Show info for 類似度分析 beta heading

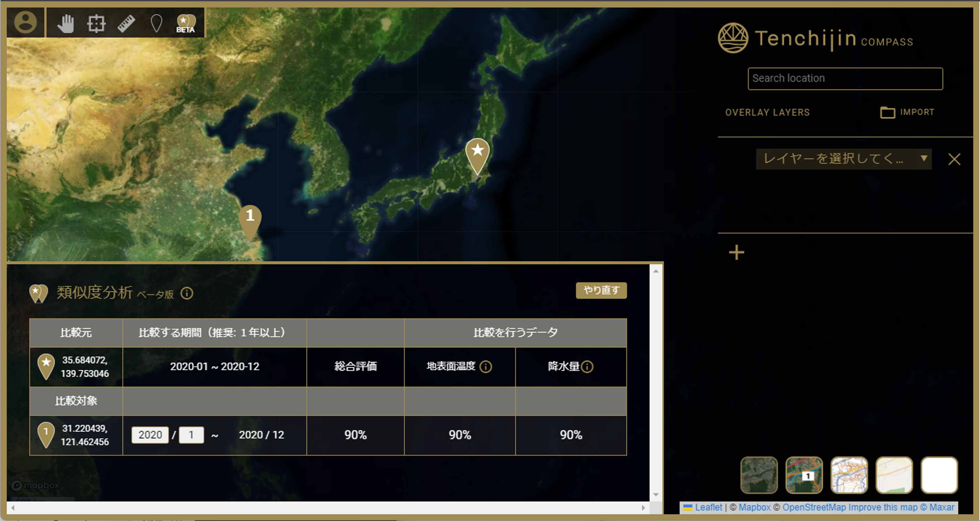pos(187,293)
